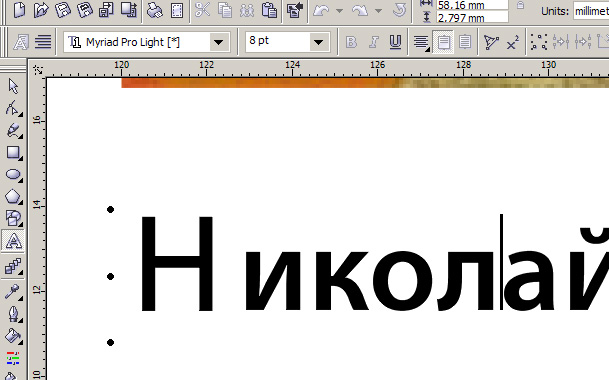
Task: Open the horizontal text alignment flyout
Action: click(x=421, y=42)
